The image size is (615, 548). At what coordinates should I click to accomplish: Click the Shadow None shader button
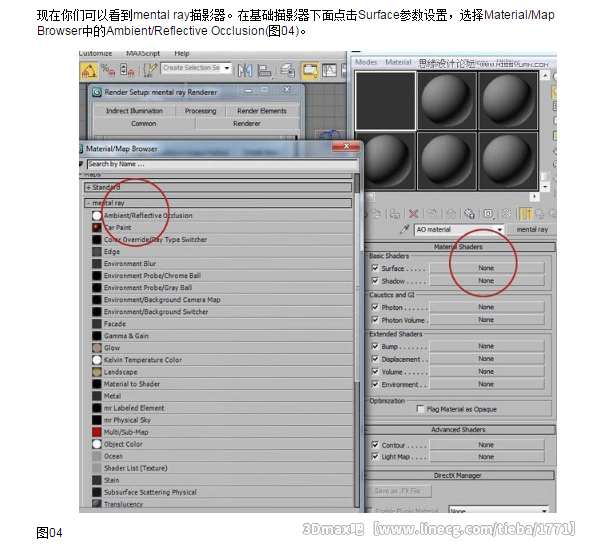(x=486, y=281)
